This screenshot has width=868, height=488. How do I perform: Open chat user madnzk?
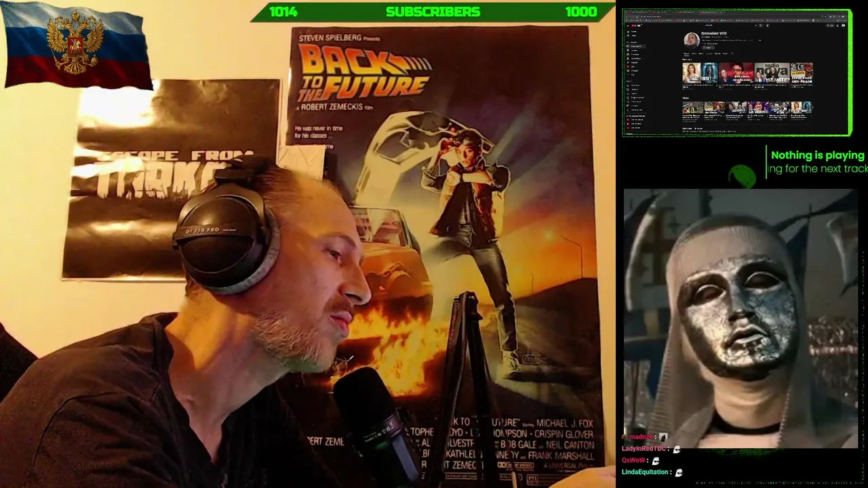coord(642,437)
